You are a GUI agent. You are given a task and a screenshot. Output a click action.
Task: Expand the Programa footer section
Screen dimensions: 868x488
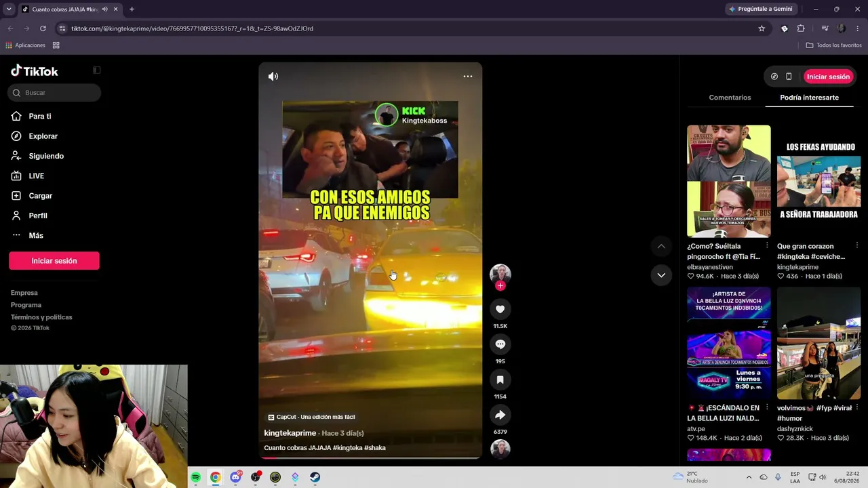click(26, 305)
